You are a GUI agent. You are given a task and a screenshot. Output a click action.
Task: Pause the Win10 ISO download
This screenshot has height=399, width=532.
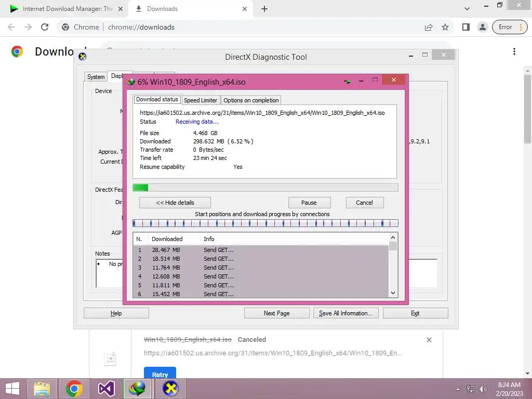coord(309,203)
